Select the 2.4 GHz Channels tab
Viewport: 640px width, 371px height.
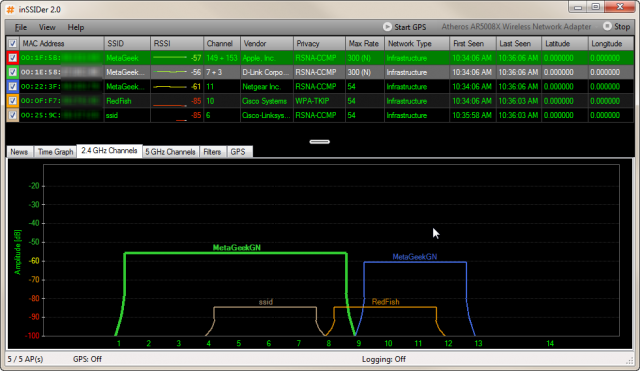point(109,151)
